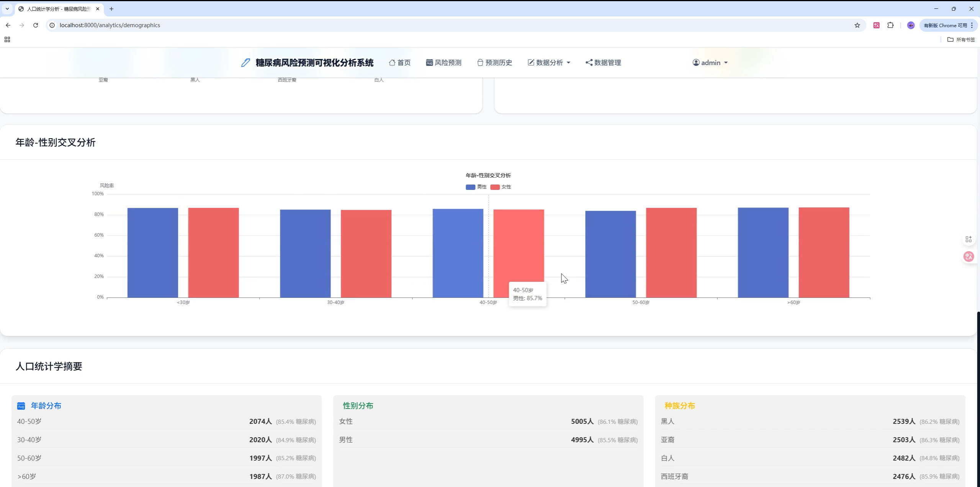Open the 预测历史 page from navigation
Viewport: 980px width, 487px height.
(499, 62)
